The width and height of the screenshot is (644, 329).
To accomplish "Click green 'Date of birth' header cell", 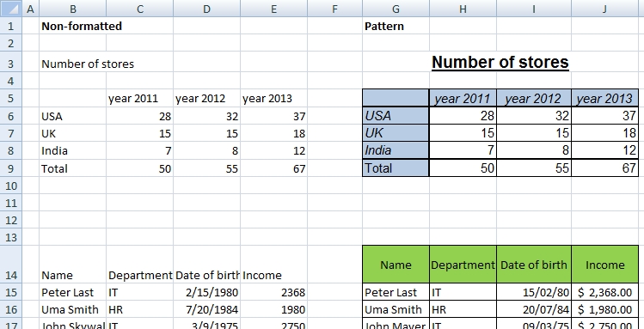I will [x=534, y=265].
